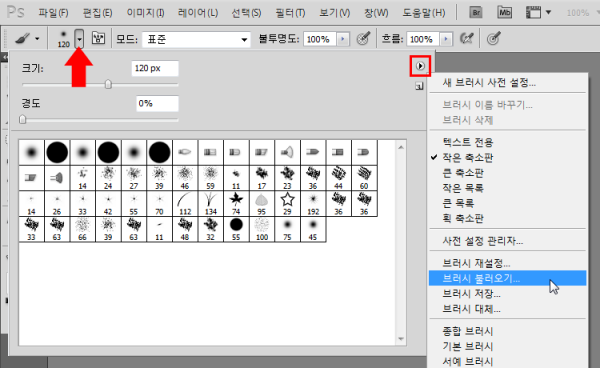This screenshot has height=368, width=600.
Task: Toggle tablet pressure for size icon
Action: click(494, 38)
